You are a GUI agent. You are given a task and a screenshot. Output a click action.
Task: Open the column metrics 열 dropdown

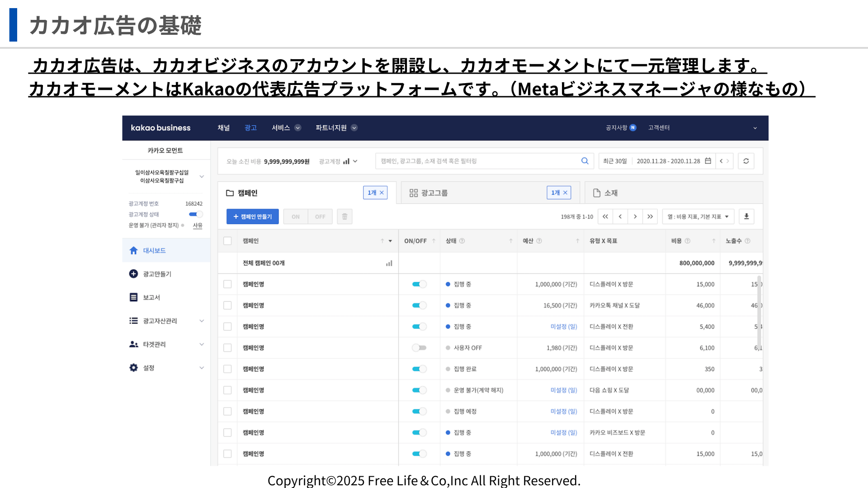tap(698, 216)
